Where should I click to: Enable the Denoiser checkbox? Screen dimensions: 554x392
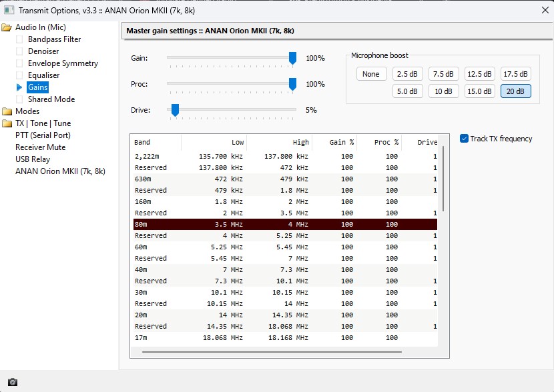[x=19, y=51]
